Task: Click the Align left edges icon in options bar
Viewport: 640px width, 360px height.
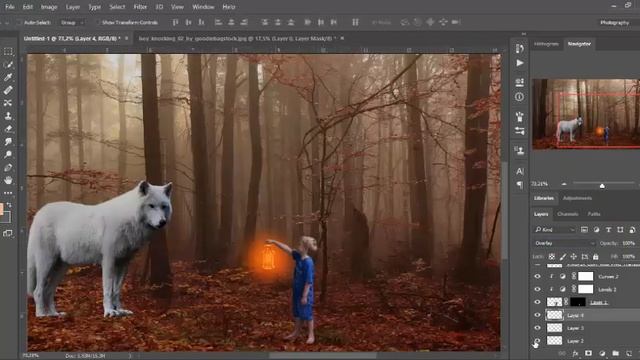Action: coord(218,22)
